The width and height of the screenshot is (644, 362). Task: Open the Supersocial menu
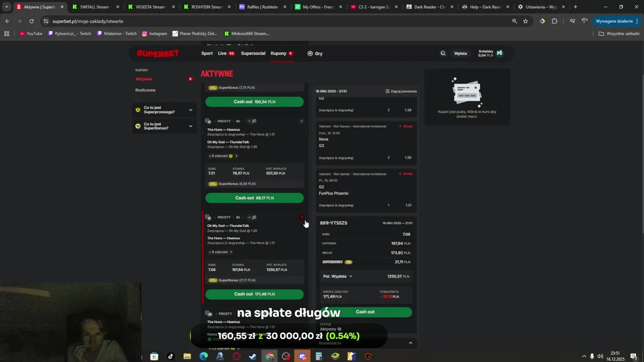[253, 53]
